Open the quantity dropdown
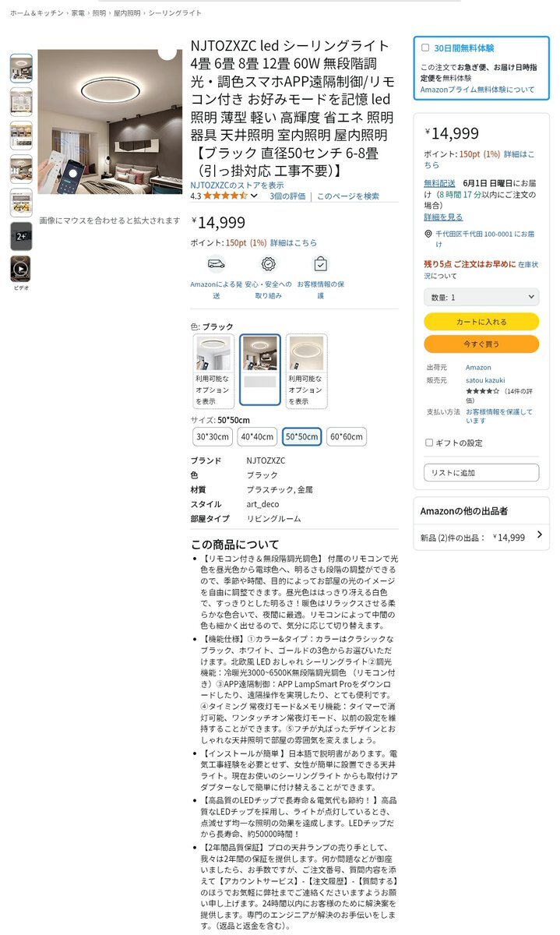The height and width of the screenshot is (935, 560). [481, 297]
